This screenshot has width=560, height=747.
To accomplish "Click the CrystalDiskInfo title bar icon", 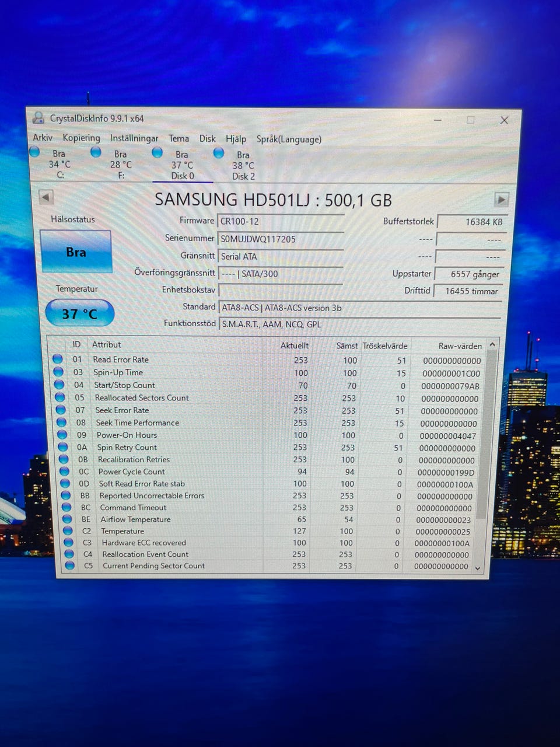I will 38,117.
